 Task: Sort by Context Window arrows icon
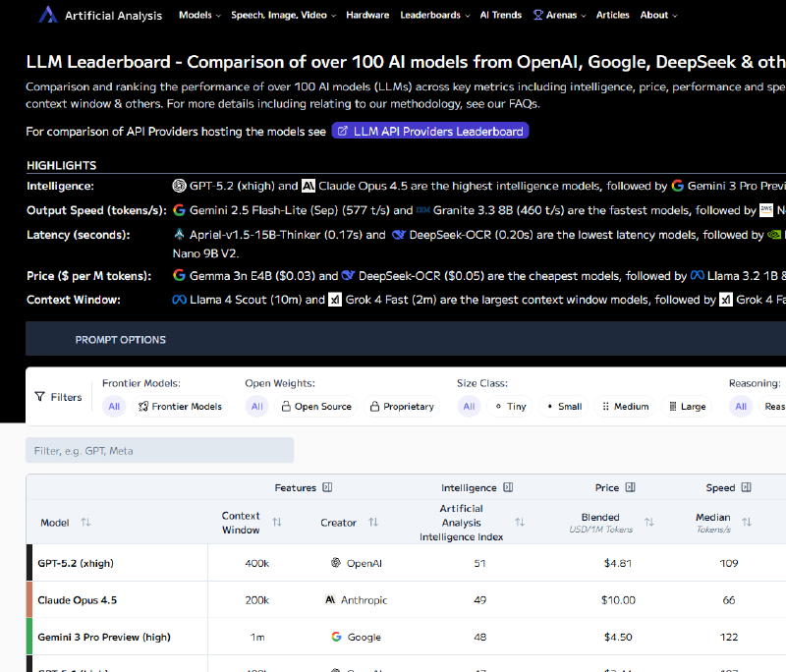point(277,523)
